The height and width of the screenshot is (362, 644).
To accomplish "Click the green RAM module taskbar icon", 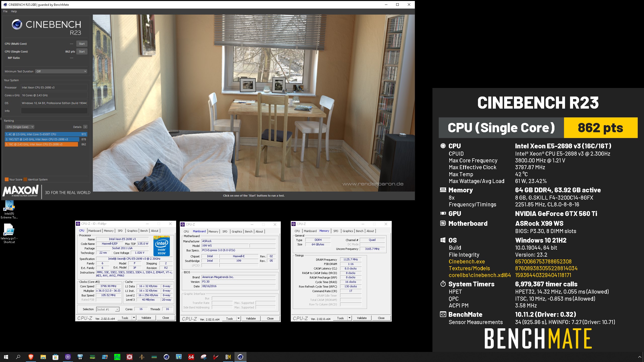I will 92,357.
